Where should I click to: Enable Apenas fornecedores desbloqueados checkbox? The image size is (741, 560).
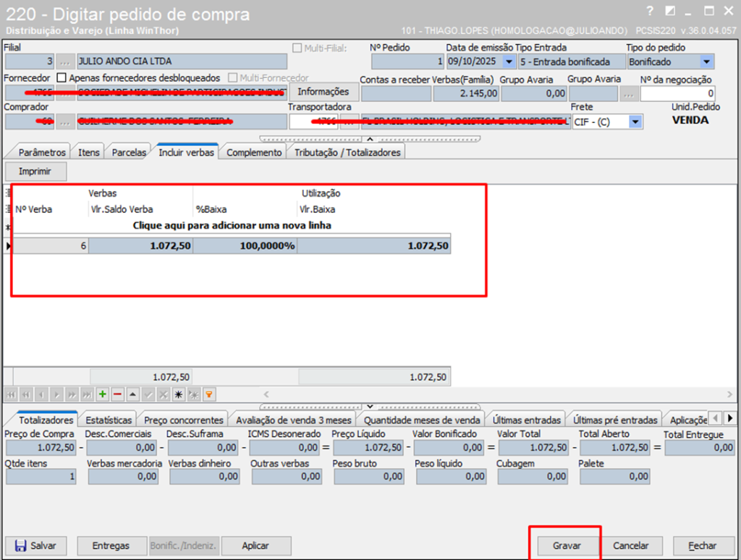[62, 77]
